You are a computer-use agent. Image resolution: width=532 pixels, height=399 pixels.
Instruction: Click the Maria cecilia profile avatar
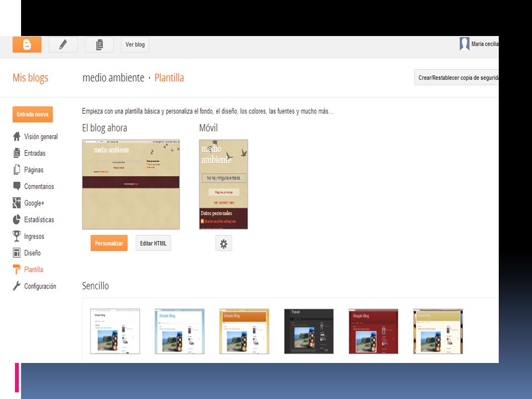click(464, 44)
